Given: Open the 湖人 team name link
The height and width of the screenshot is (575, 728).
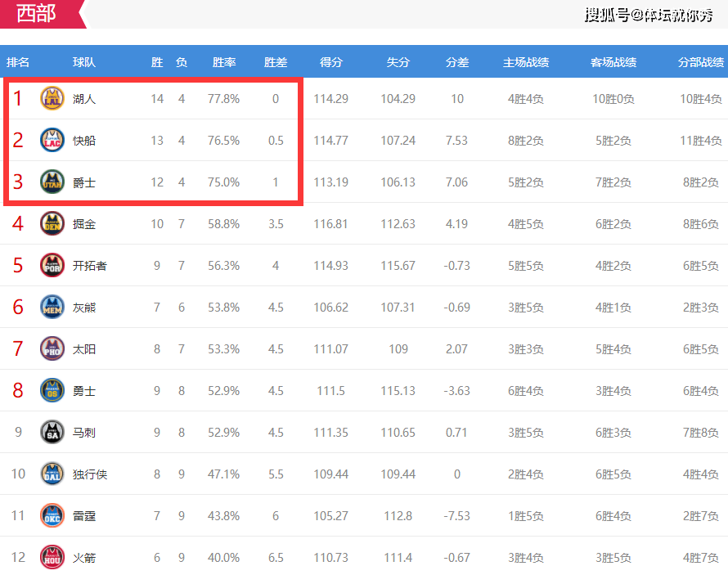Looking at the screenshot, I should coord(84,99).
